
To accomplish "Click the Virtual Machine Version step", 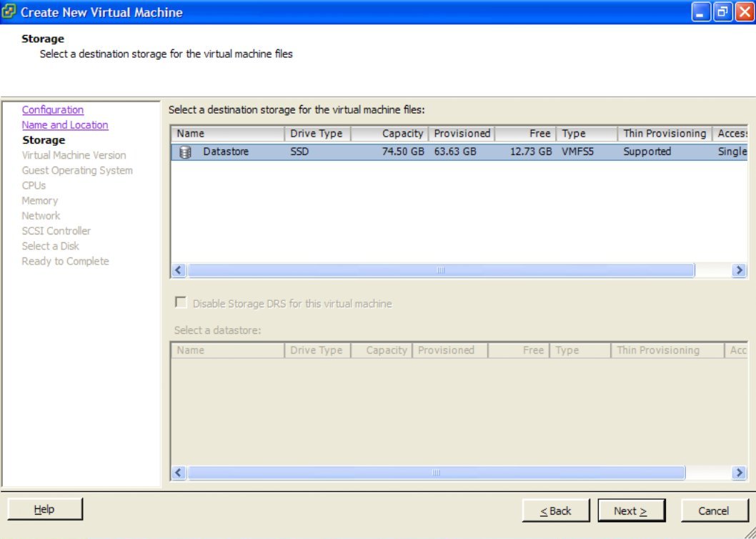I will (74, 155).
